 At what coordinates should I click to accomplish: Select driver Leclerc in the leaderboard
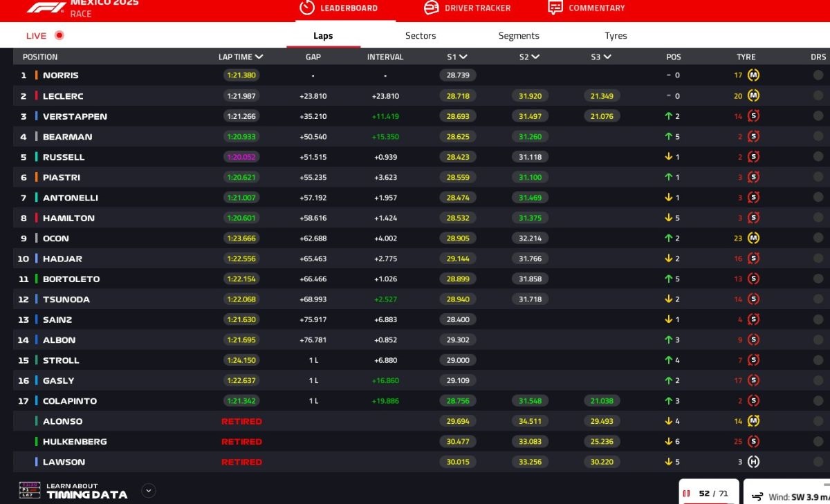(63, 96)
